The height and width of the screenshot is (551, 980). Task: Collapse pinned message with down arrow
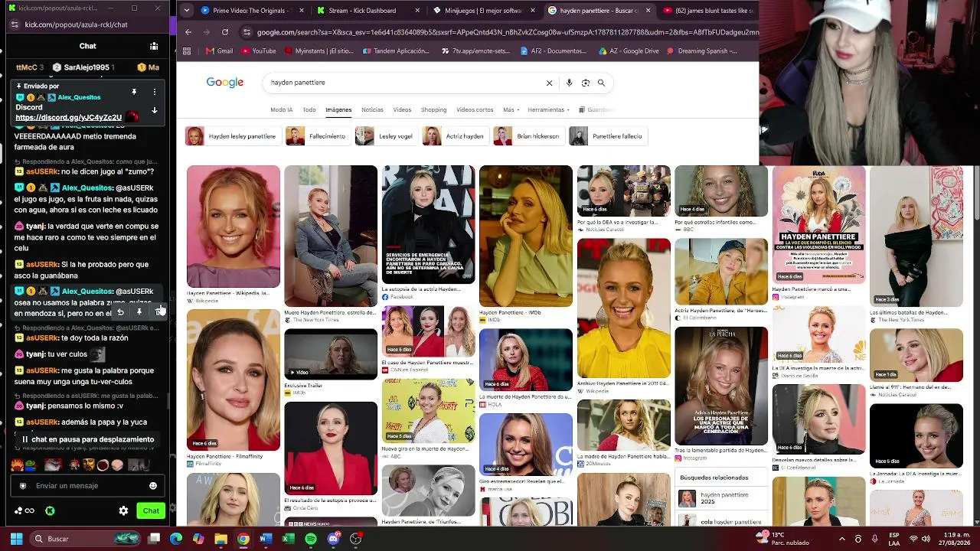click(154, 110)
